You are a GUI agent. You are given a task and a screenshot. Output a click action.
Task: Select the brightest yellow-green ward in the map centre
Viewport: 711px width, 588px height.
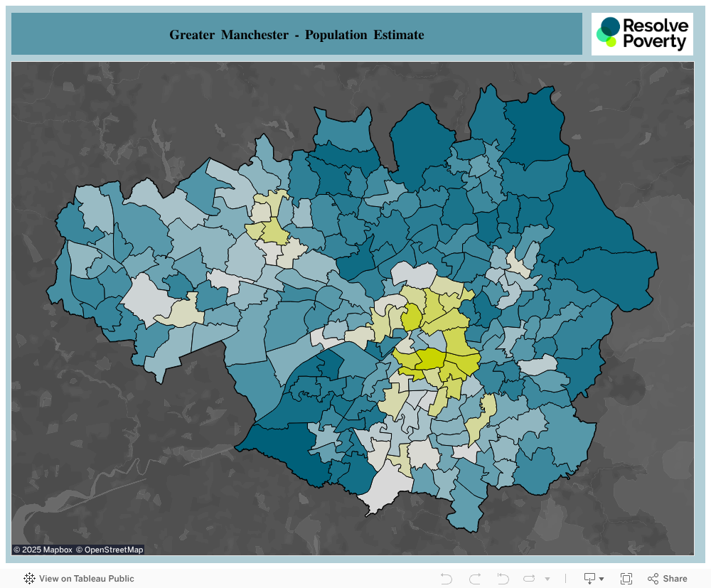point(430,358)
